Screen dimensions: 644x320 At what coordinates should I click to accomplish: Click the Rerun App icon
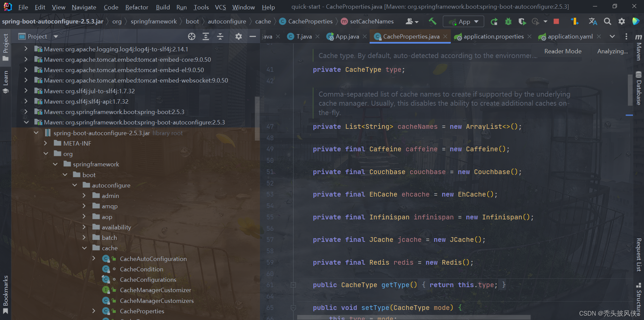(494, 21)
